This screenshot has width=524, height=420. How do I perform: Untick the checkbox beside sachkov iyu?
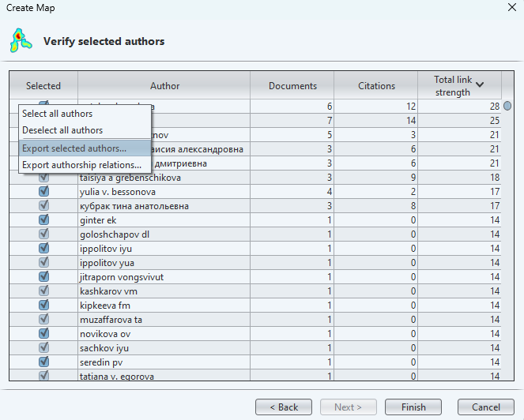(x=43, y=348)
